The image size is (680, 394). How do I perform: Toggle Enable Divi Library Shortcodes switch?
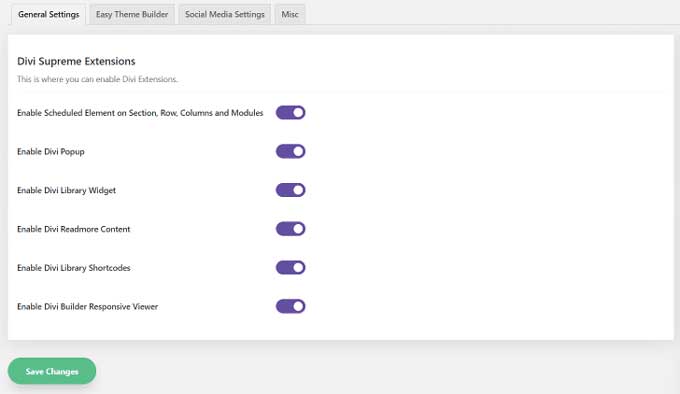(291, 267)
